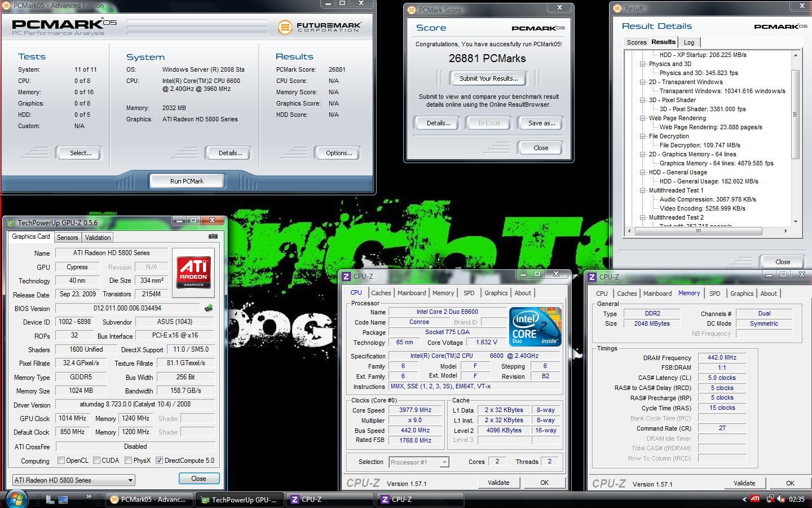Collapse the Web Page Rendering node
This screenshot has height=508, width=812.
point(642,118)
